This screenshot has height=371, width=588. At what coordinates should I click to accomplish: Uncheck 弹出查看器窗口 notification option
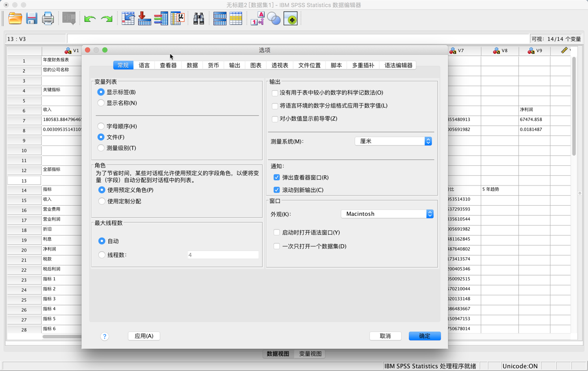click(x=277, y=177)
